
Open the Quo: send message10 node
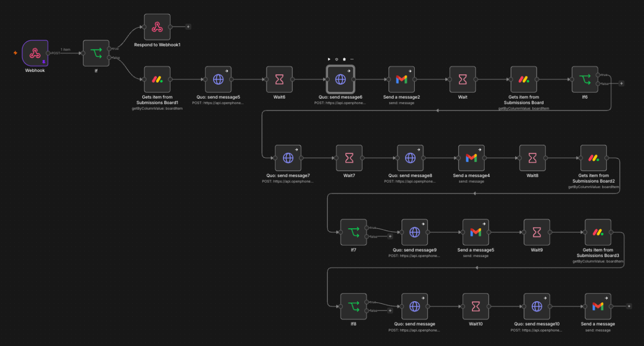click(x=537, y=306)
